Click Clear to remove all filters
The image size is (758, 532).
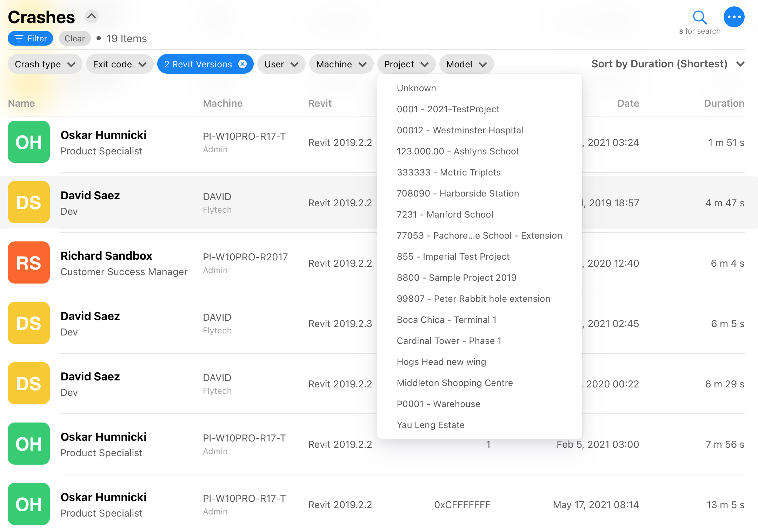tap(74, 38)
